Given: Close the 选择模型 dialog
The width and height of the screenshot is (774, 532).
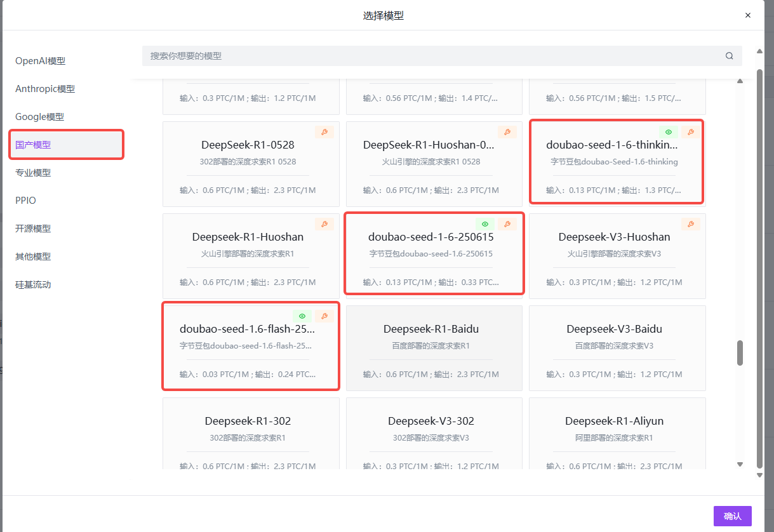Looking at the screenshot, I should coord(748,15).
